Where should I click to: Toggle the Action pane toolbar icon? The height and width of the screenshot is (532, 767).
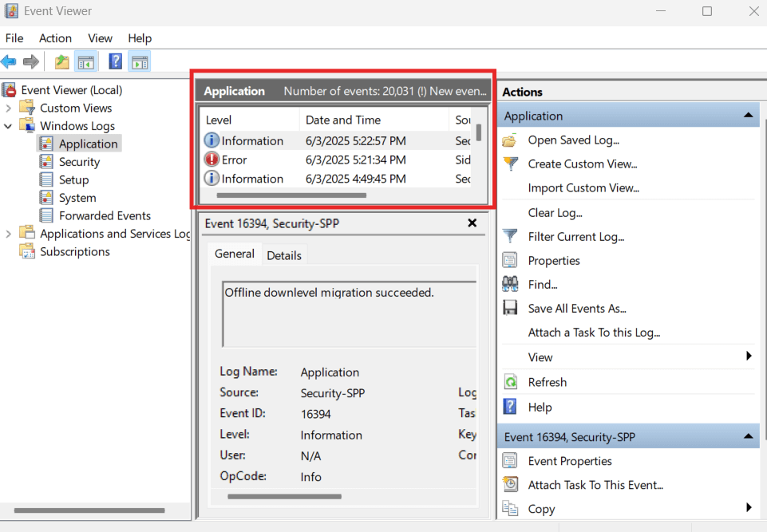137,61
